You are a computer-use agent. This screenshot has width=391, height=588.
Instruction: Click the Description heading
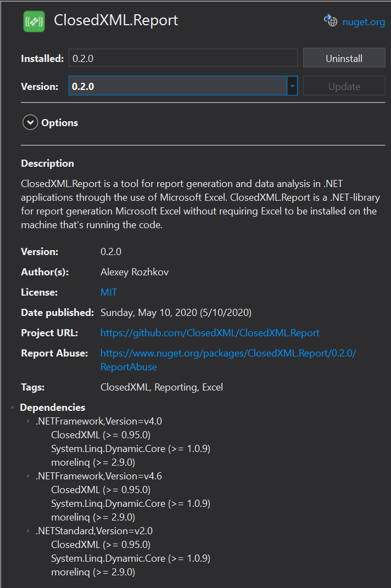[x=47, y=163]
